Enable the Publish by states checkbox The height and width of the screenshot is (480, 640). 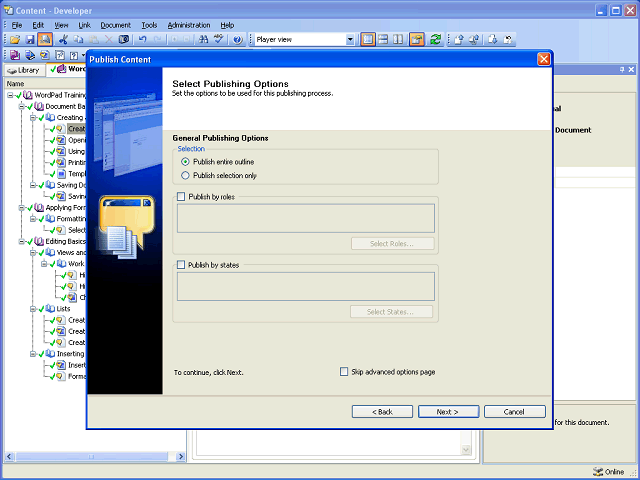tap(181, 265)
